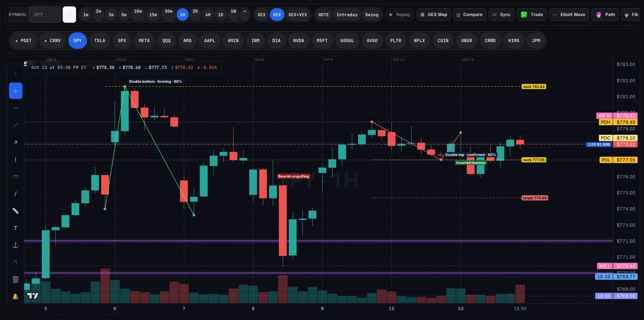Image resolution: width=644 pixels, height=320 pixels.
Task: Switch to 2H timeframe
Action: [195, 15]
